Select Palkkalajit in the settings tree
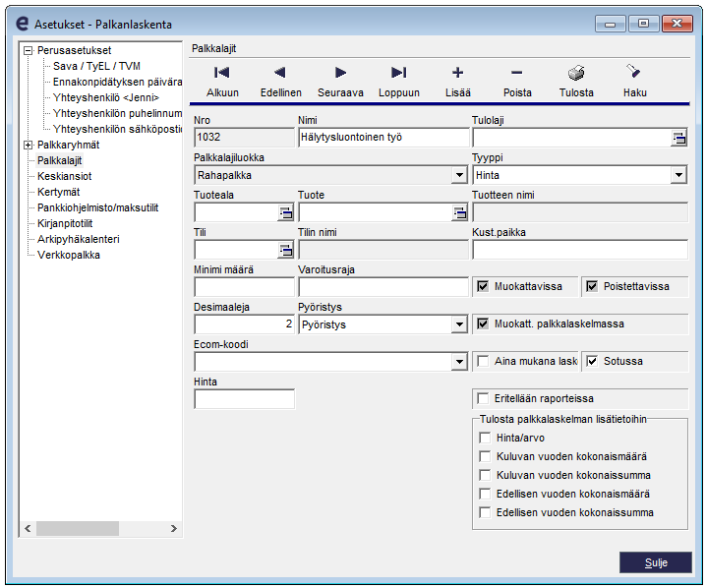The width and height of the screenshot is (706, 588). (x=59, y=160)
